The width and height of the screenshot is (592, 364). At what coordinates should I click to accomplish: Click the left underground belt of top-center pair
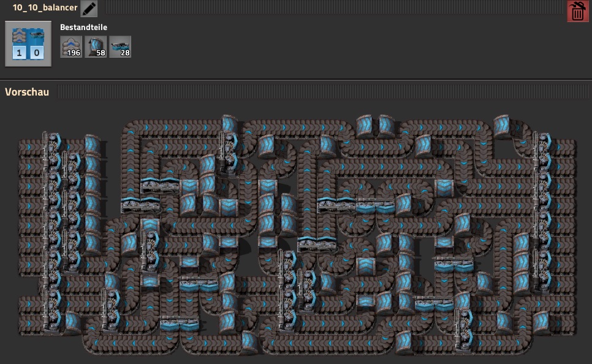(364, 126)
